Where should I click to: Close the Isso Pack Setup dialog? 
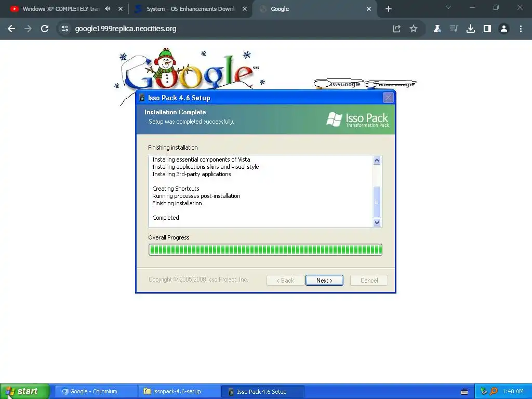click(388, 98)
